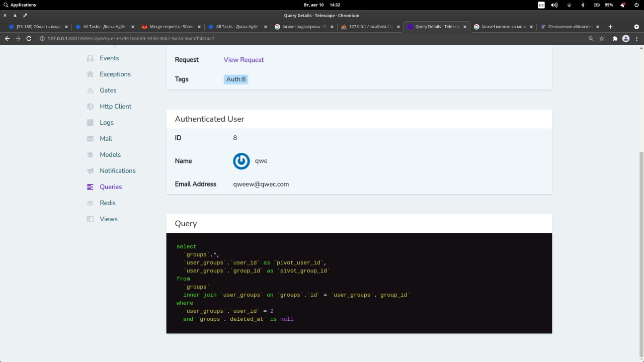Click the user name 'qwe' text

261,161
